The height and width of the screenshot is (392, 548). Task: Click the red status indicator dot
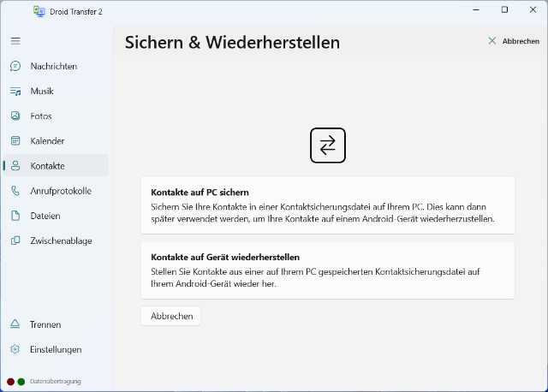point(11,382)
